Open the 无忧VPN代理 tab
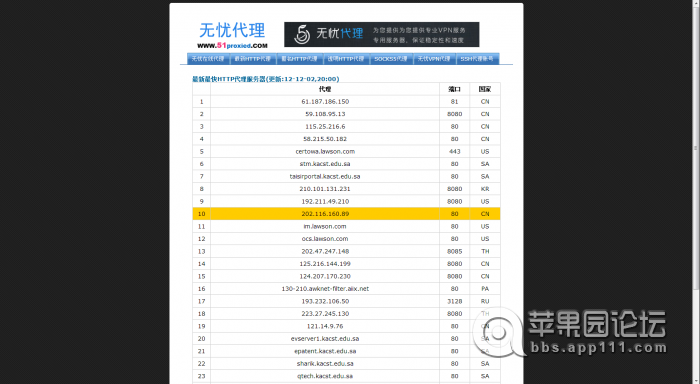The image size is (700, 384). click(x=434, y=59)
